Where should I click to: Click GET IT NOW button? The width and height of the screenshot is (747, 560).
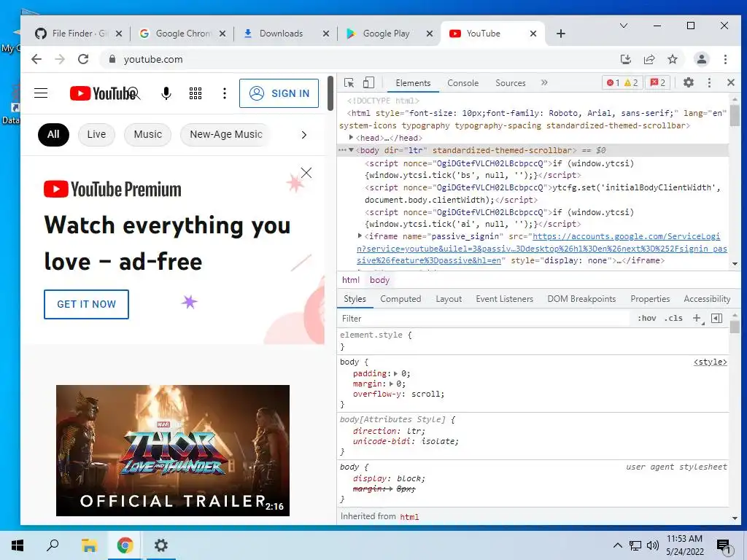click(86, 304)
